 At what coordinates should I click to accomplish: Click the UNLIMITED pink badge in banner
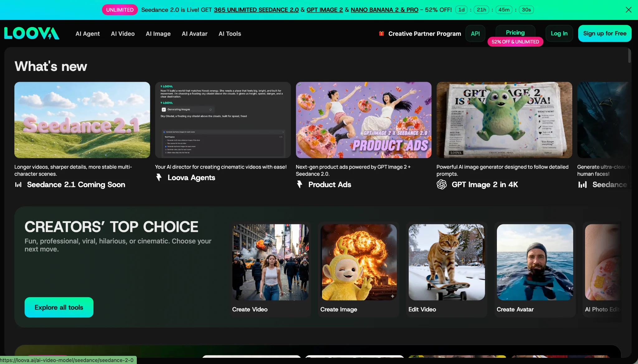120,10
